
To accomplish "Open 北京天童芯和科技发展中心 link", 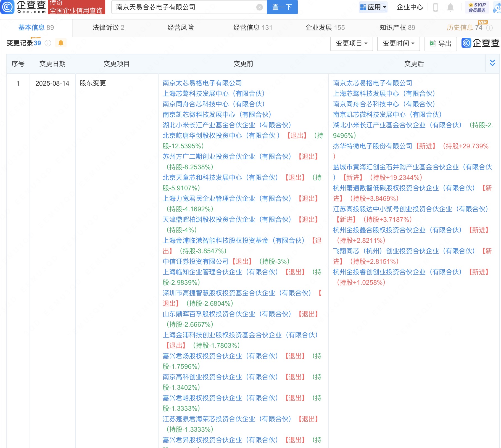I will click(x=220, y=178).
